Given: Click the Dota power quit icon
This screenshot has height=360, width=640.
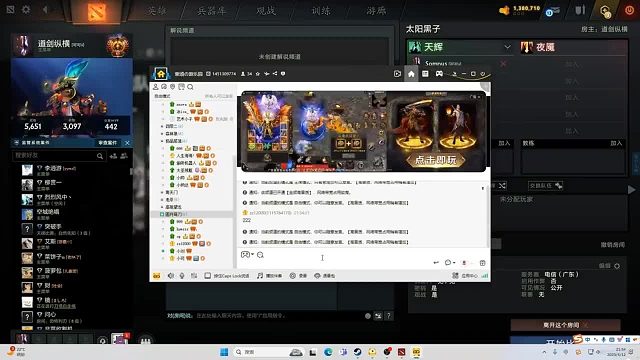Looking at the screenshot, I should [x=629, y=10].
